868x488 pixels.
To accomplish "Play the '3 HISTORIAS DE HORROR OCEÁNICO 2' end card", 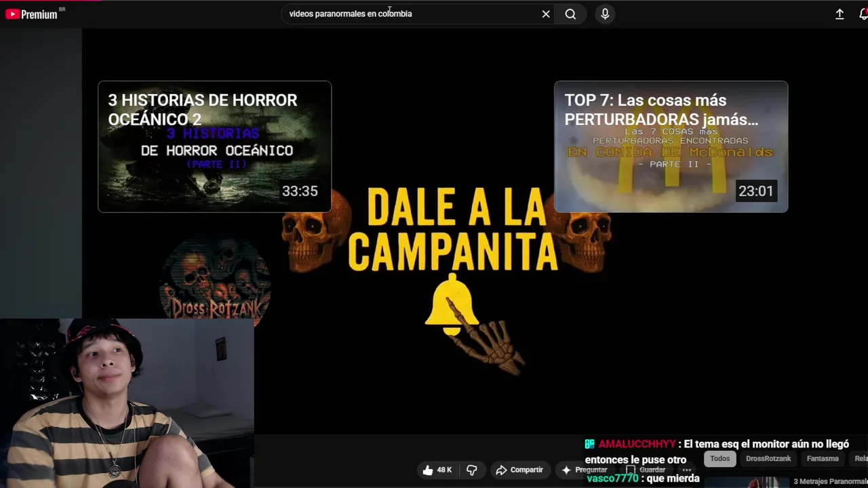I will (x=215, y=146).
